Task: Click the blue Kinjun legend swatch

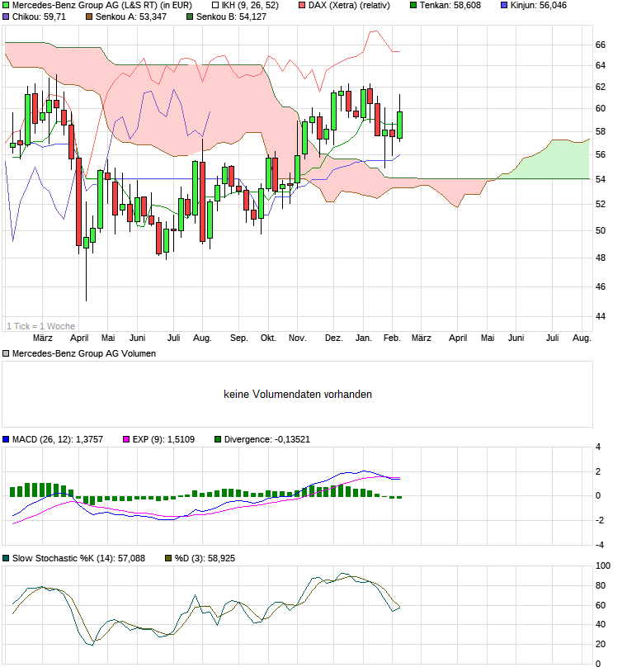Action: pos(504,6)
